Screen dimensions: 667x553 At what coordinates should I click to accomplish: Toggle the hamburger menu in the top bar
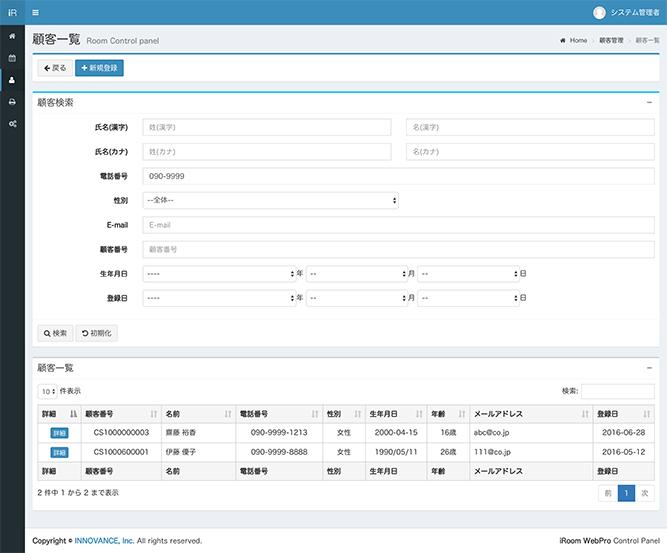coord(36,12)
